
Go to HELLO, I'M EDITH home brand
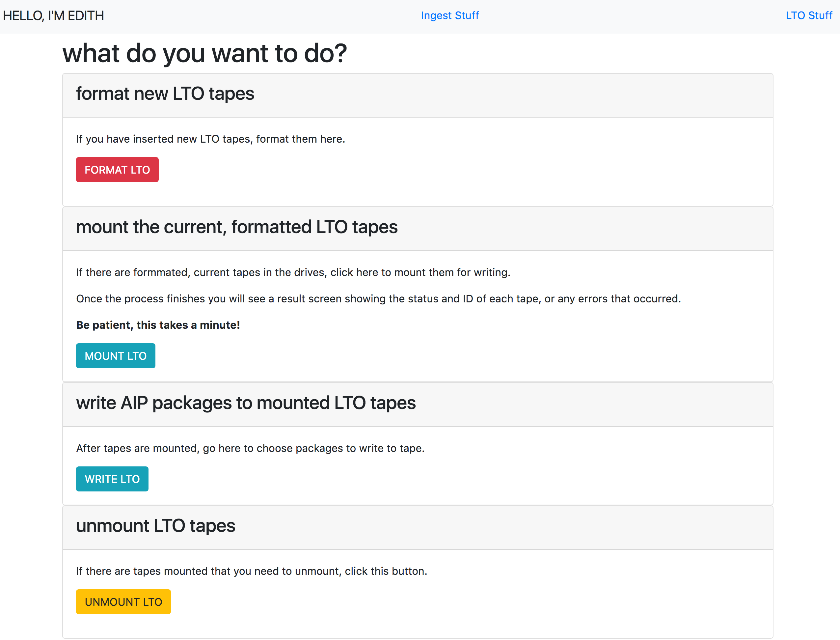pos(54,15)
